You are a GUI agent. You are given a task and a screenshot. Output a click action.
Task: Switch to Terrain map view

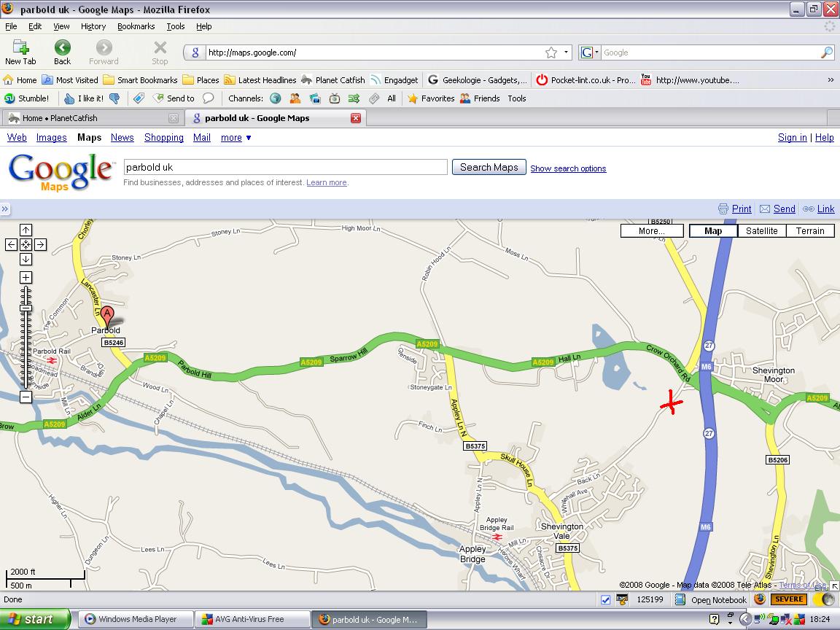coord(809,231)
